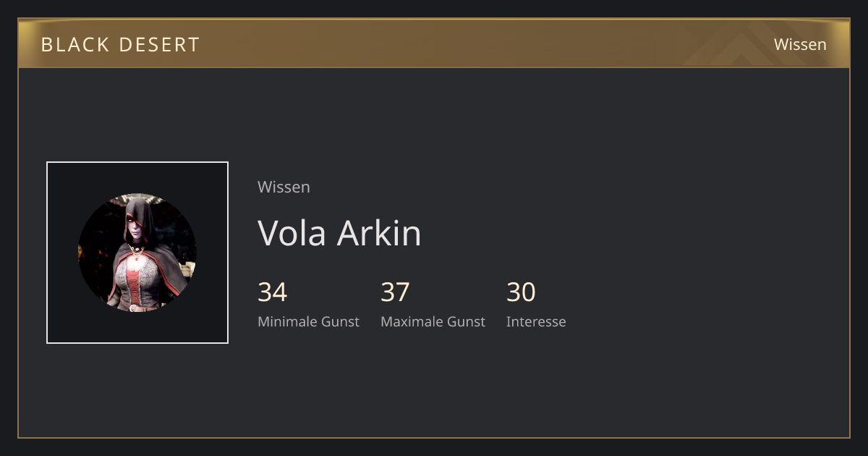Open the Wissen link in the header
This screenshot has height=456, width=868.
tap(800, 44)
